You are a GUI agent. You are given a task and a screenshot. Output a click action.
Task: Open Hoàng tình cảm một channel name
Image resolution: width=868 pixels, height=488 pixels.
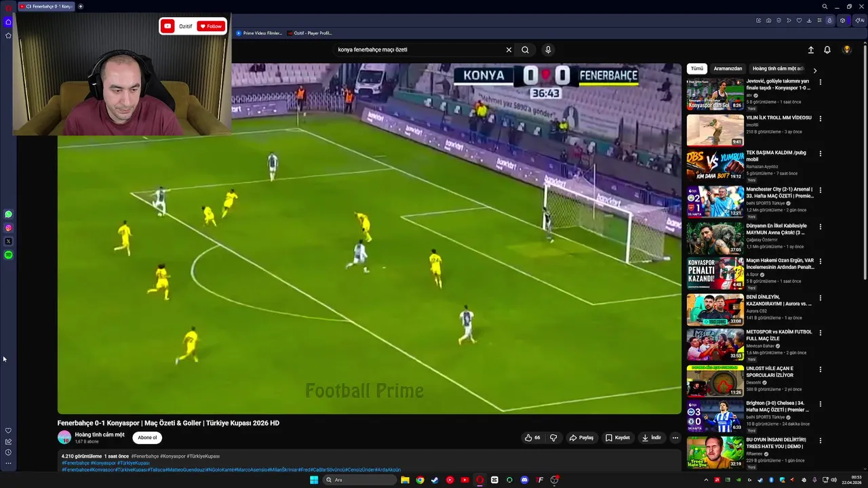click(100, 434)
